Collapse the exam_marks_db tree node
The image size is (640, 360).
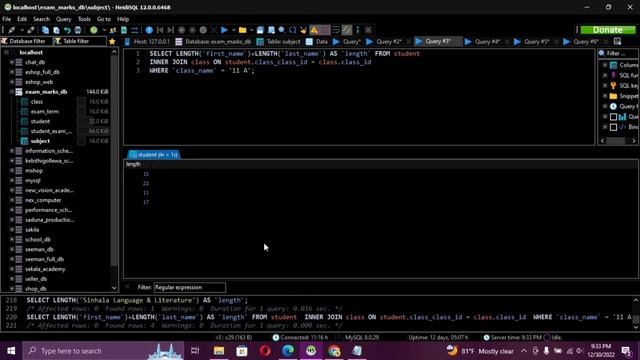pyautogui.click(x=12, y=92)
